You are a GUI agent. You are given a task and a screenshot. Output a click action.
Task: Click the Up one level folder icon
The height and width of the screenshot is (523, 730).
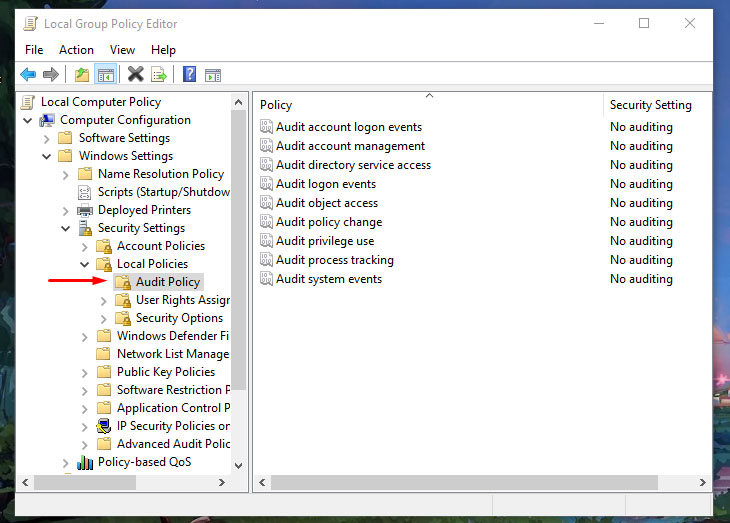click(82, 75)
